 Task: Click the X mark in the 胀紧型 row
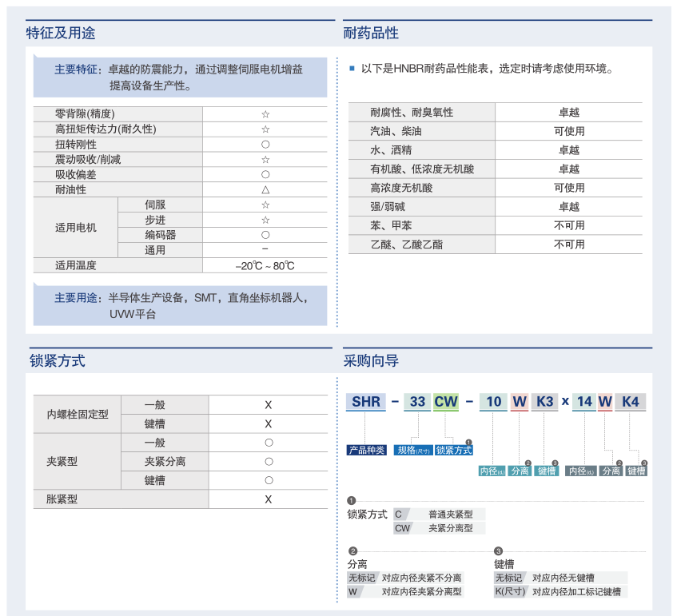click(x=269, y=499)
